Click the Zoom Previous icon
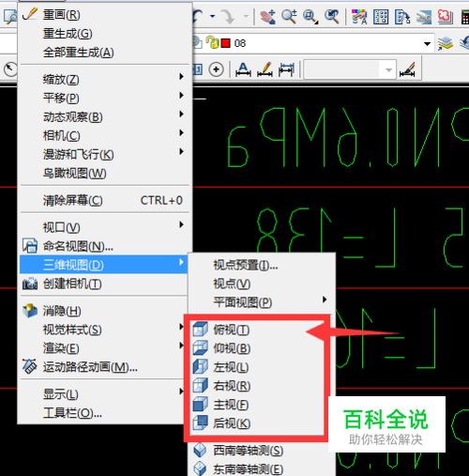Viewport: 469px width, 476px height. [x=332, y=16]
